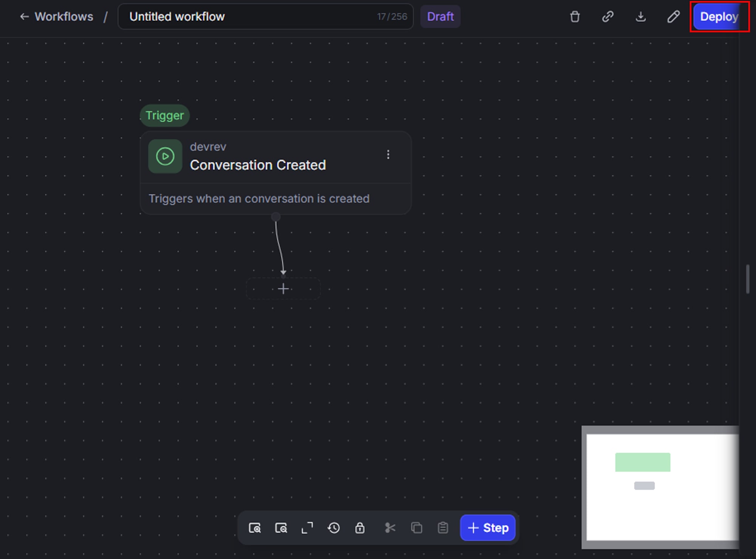Open the trigger node three-dot menu
The height and width of the screenshot is (559, 756).
(388, 154)
